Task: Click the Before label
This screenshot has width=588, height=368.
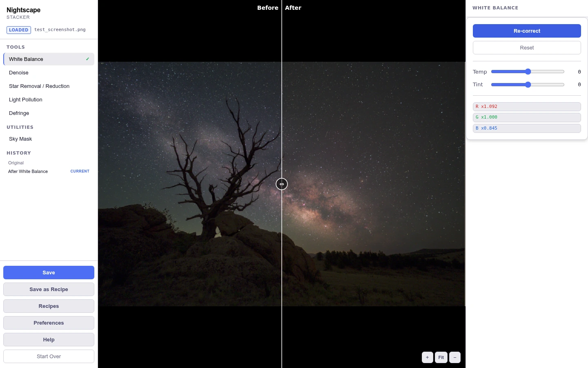Action: (x=268, y=8)
